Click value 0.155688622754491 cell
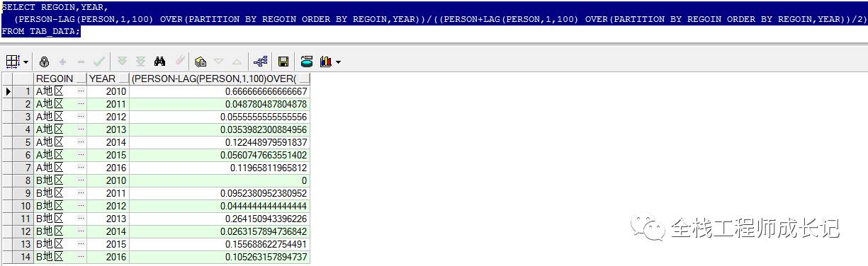The height and width of the screenshot is (266, 868). (x=220, y=244)
